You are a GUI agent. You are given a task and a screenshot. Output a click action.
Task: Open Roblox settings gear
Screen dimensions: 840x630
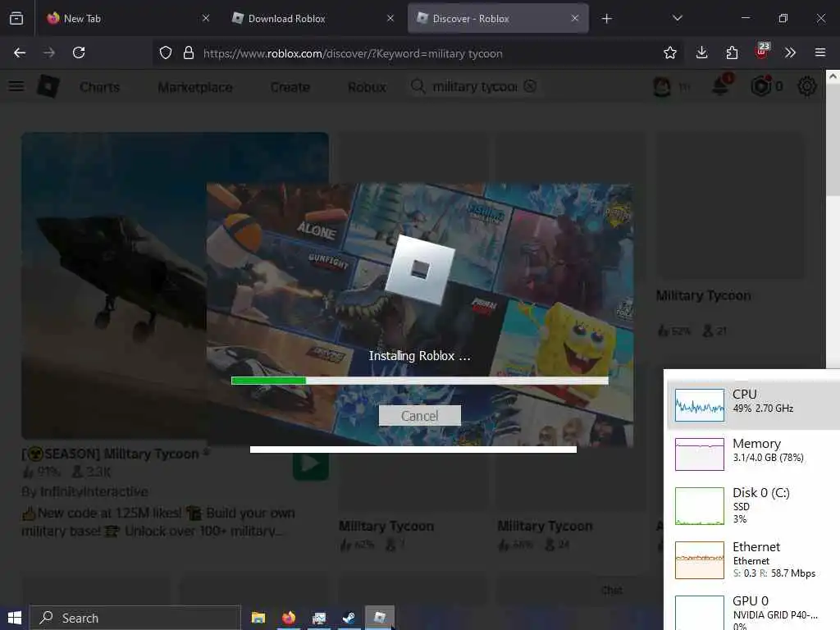point(807,86)
